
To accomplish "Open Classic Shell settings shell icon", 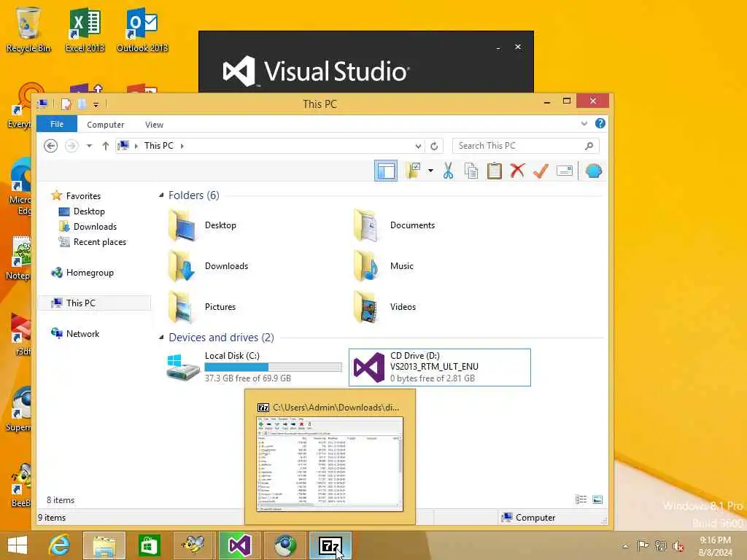I will click(x=594, y=171).
